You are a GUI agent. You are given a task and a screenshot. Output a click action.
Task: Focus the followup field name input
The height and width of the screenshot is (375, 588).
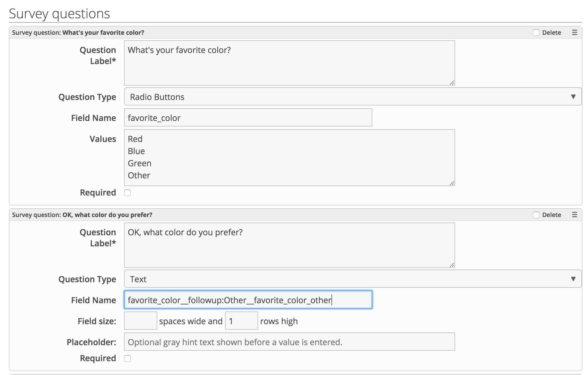click(248, 300)
